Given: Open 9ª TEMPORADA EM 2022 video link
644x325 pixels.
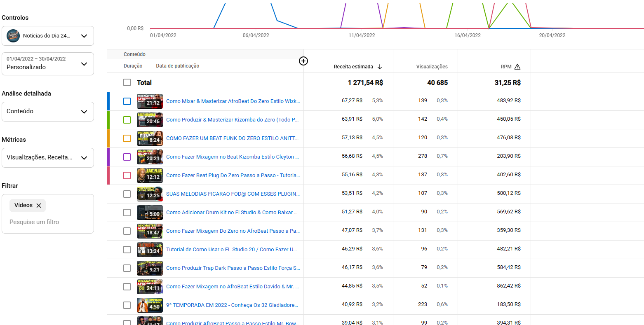Looking at the screenshot, I should [232, 305].
